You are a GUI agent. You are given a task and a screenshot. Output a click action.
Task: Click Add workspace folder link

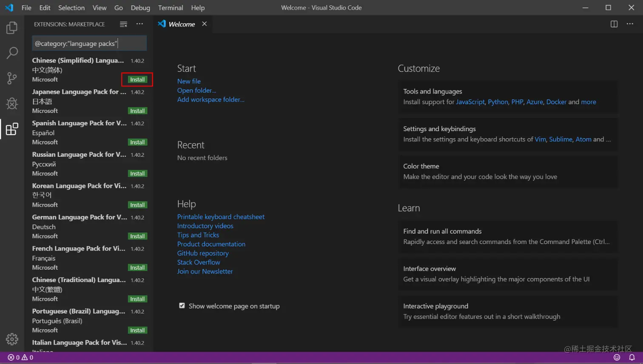pos(211,99)
